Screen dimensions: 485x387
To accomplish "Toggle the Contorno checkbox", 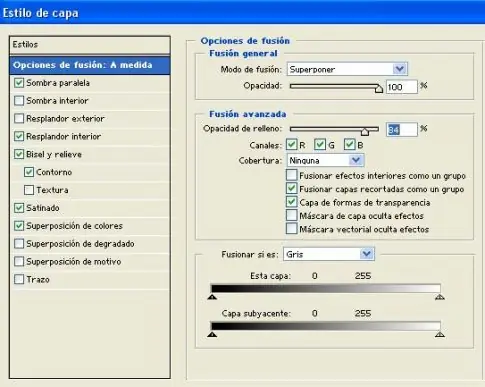I will 29,172.
